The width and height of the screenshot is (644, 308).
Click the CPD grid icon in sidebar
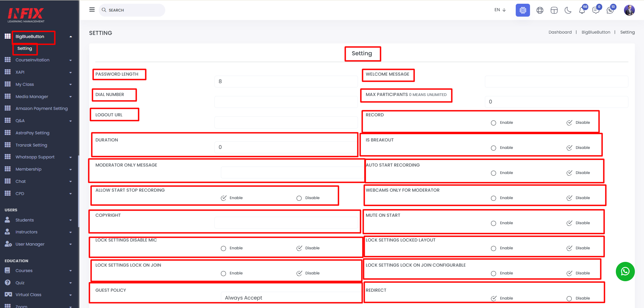(x=7, y=193)
